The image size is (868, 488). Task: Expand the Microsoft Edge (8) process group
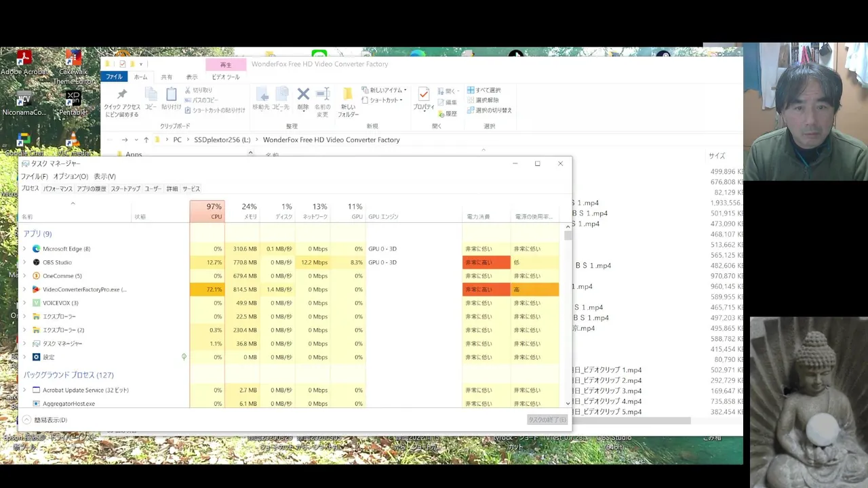[24, 249]
